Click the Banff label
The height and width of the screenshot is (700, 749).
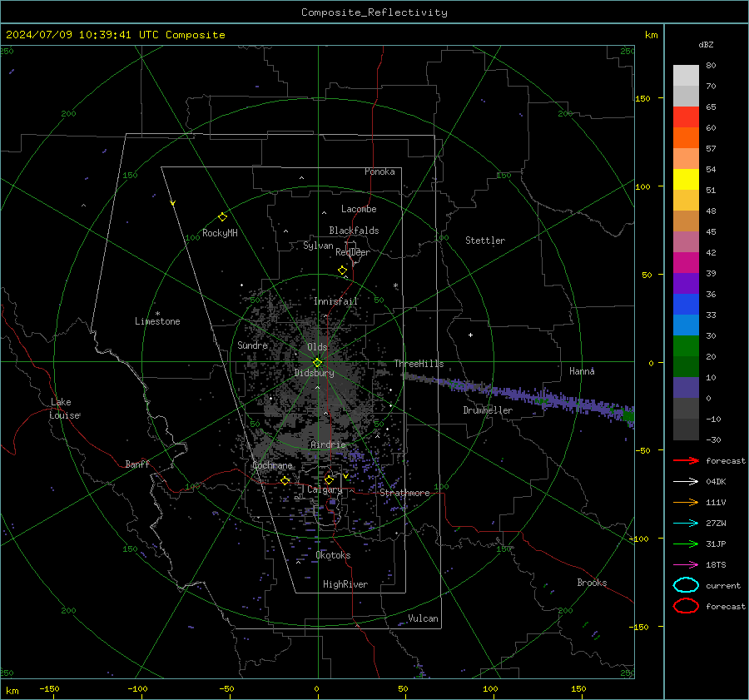coord(137,464)
